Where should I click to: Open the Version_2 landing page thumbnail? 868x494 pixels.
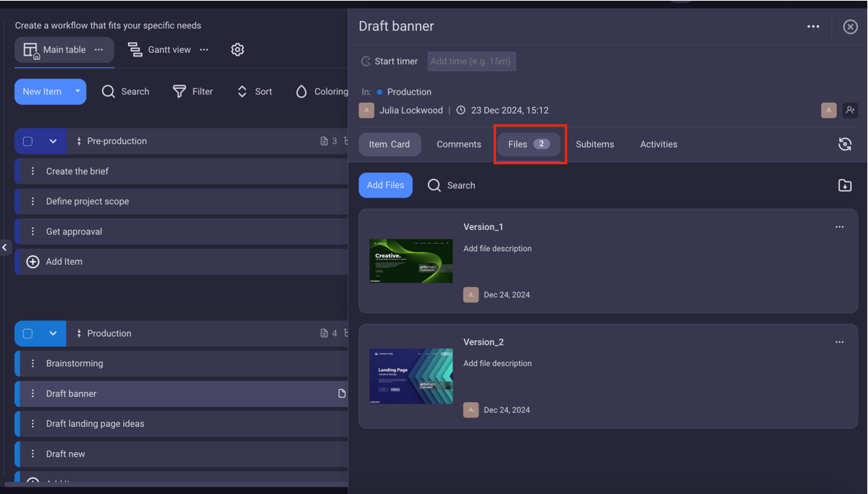[x=410, y=376]
